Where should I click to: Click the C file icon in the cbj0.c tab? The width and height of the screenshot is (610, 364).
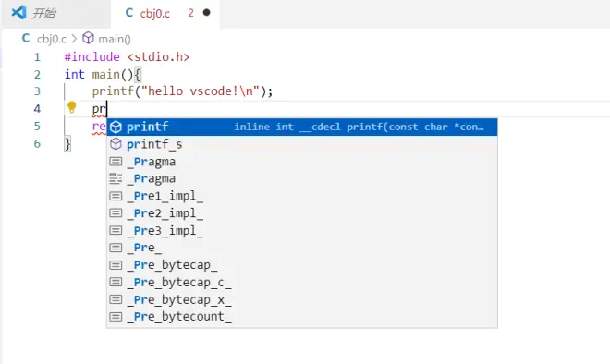pos(129,13)
